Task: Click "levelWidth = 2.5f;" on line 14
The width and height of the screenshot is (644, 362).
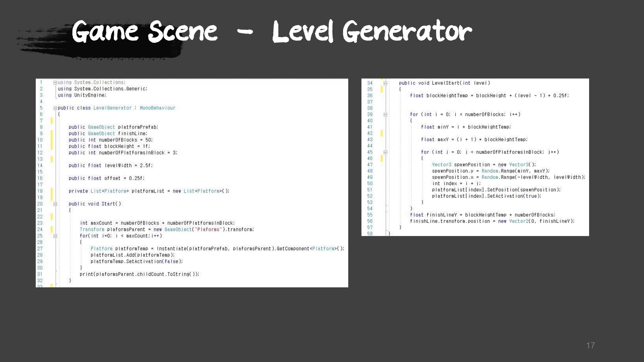Action: pyautogui.click(x=128, y=165)
